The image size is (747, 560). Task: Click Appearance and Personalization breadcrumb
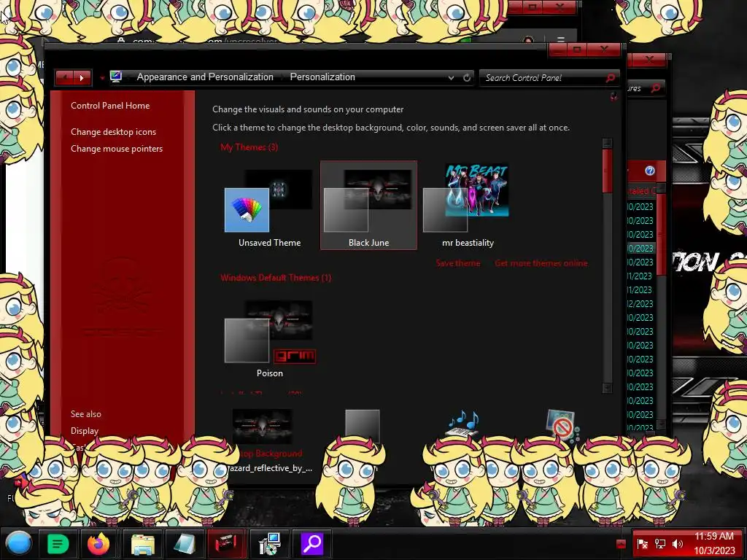click(x=205, y=77)
